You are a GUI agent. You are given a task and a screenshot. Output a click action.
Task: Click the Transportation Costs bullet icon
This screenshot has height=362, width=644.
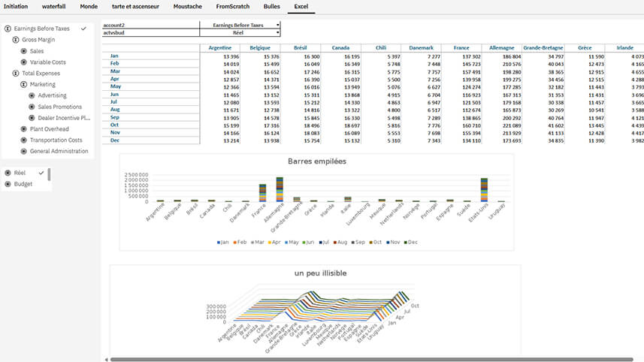click(x=24, y=140)
